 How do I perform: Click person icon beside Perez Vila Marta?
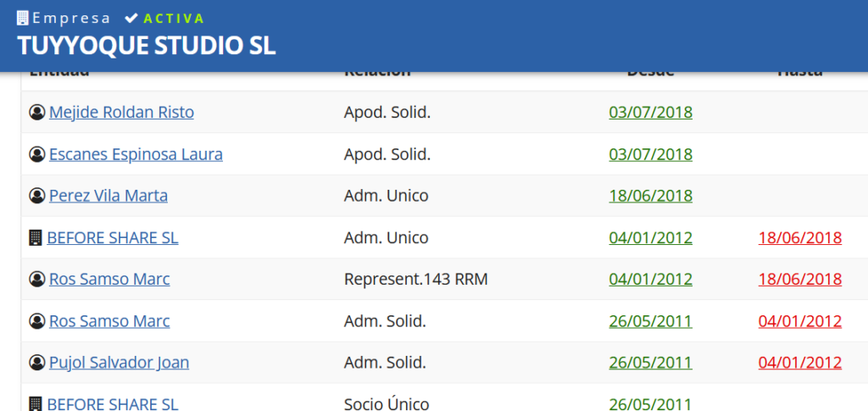pyautogui.click(x=36, y=196)
